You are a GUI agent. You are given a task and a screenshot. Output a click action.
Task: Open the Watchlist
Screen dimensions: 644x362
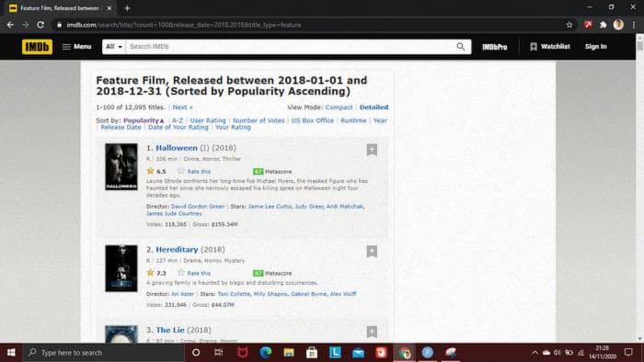[550, 47]
